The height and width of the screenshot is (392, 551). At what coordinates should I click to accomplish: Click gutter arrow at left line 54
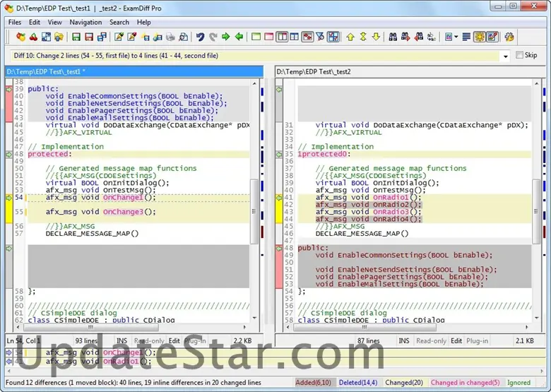coord(8,198)
